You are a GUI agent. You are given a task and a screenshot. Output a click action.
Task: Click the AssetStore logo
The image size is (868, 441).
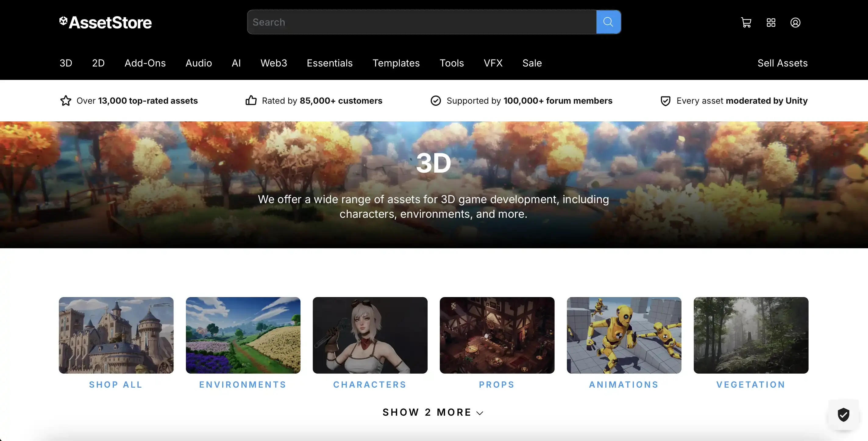click(105, 22)
